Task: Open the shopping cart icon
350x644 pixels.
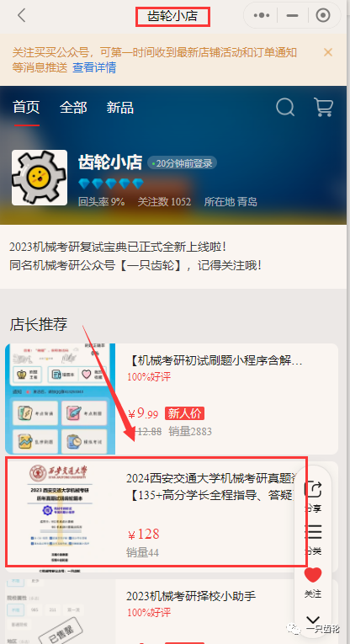Action: [323, 107]
